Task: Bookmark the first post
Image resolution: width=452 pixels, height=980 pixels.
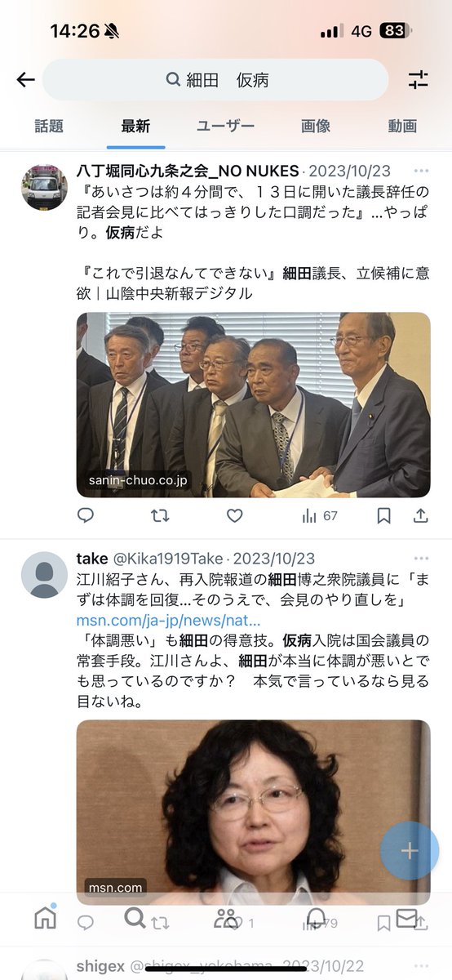Action: [383, 516]
